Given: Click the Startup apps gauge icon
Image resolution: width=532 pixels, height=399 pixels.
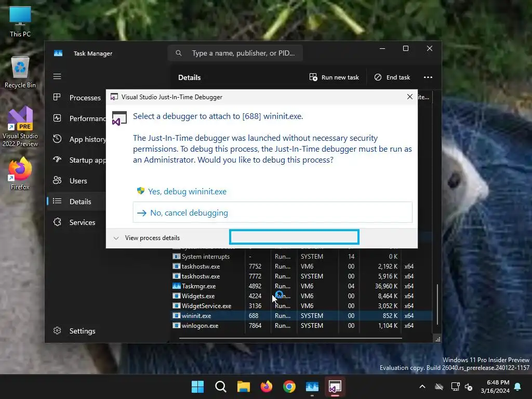Looking at the screenshot, I should point(57,159).
